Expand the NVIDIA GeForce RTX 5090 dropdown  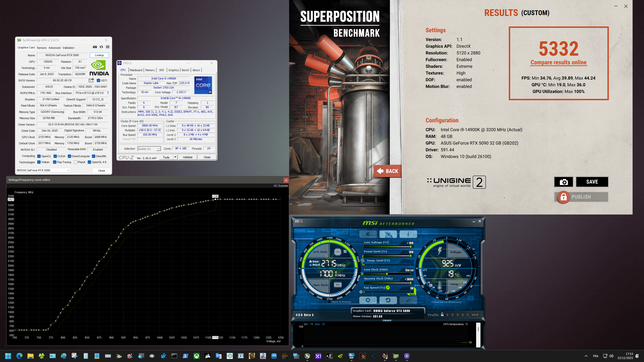coord(68,170)
